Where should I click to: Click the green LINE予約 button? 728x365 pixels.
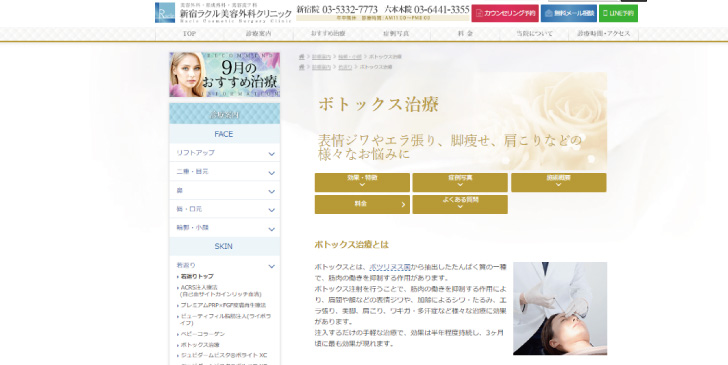(618, 13)
